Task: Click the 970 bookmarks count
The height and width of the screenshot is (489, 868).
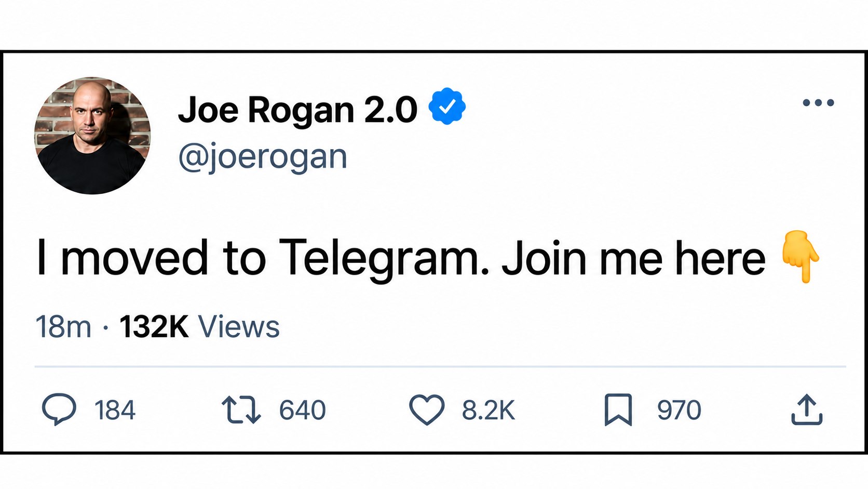Action: tap(679, 410)
